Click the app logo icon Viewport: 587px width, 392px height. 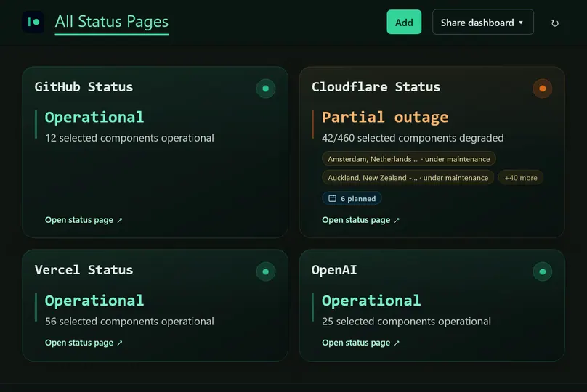click(x=33, y=22)
